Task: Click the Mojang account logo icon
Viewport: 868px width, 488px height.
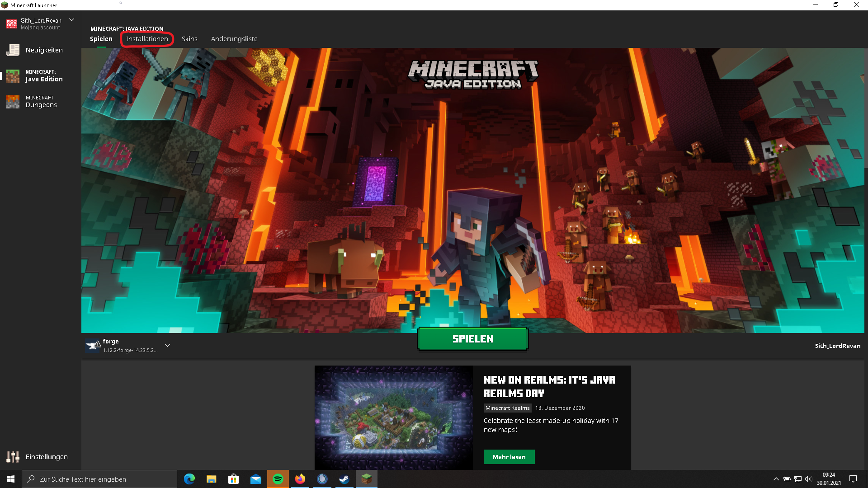Action: click(12, 24)
